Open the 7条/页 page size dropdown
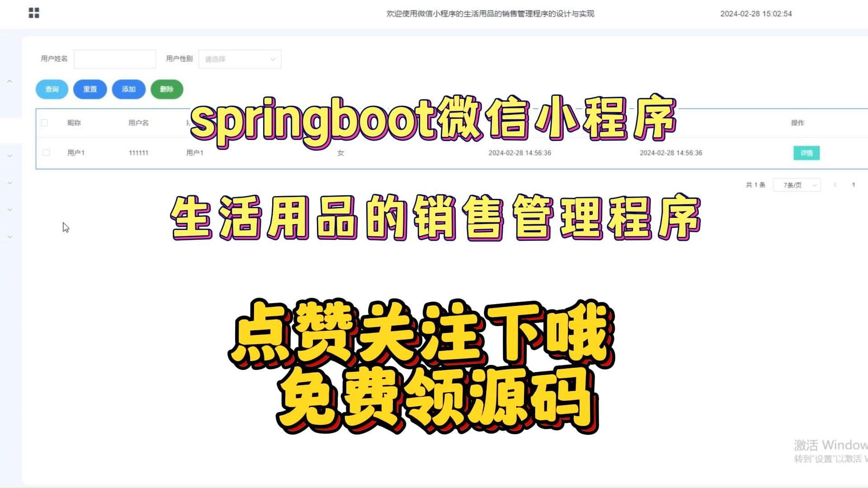868x488 pixels. click(x=797, y=185)
